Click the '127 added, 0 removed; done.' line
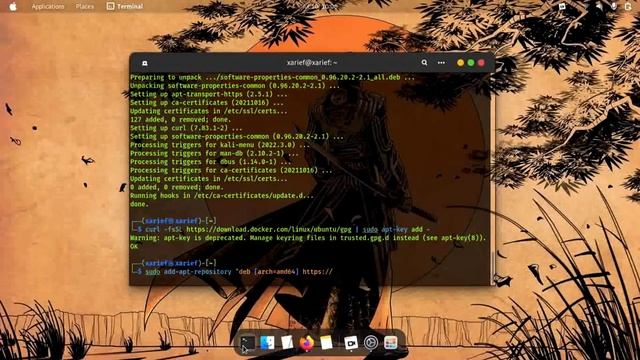 point(180,120)
